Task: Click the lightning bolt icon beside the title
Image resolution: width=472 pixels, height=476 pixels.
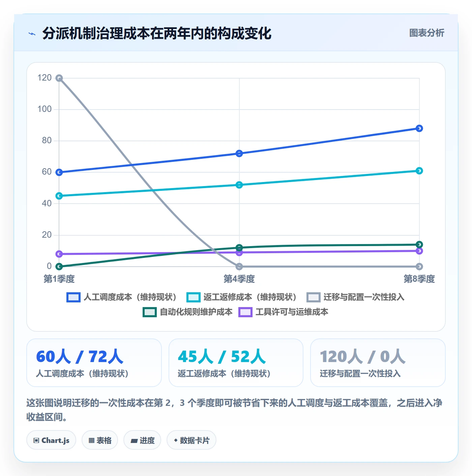Action: tap(32, 34)
